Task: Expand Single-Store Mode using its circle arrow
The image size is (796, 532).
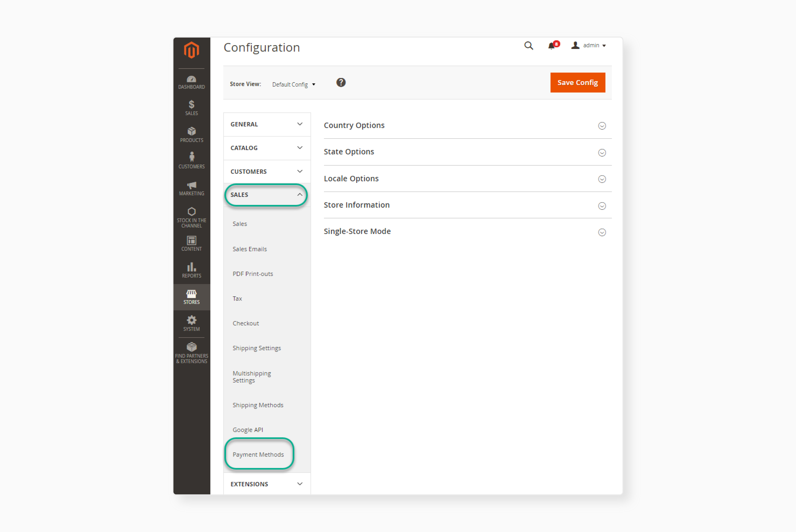Action: pyautogui.click(x=602, y=232)
